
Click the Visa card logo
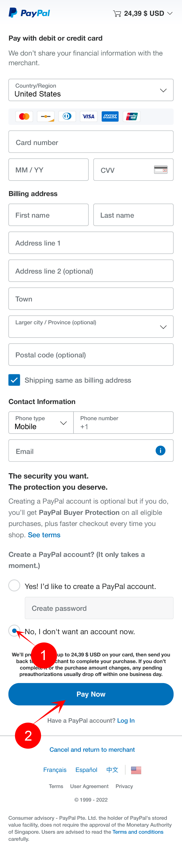pos(88,117)
